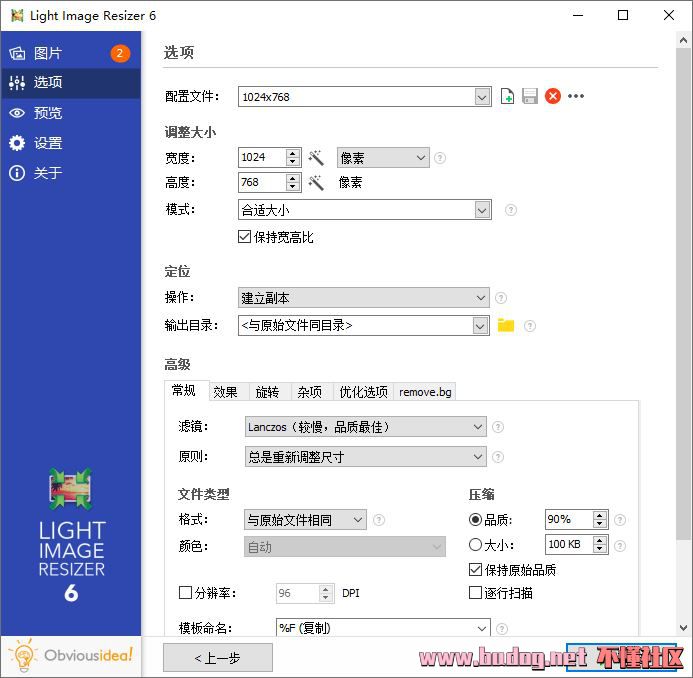
Task: Switch to the remove.bg tab
Action: (x=425, y=392)
